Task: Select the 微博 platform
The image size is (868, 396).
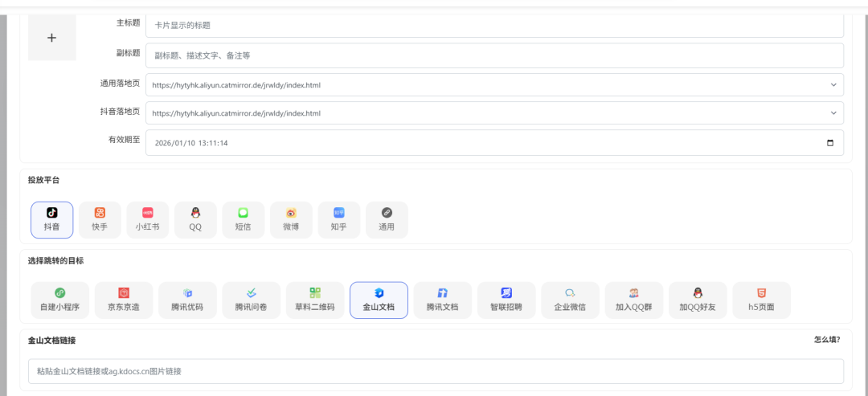Action: click(x=291, y=219)
